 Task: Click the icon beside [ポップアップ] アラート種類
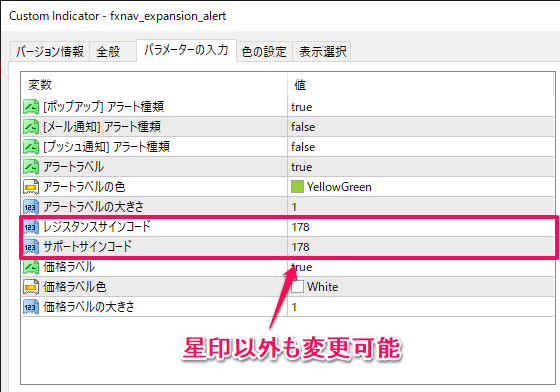(x=31, y=107)
